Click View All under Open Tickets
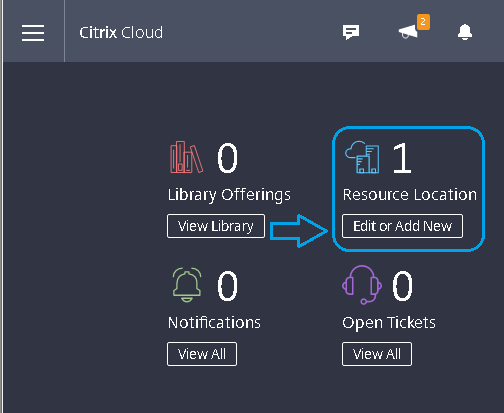 pyautogui.click(x=377, y=354)
